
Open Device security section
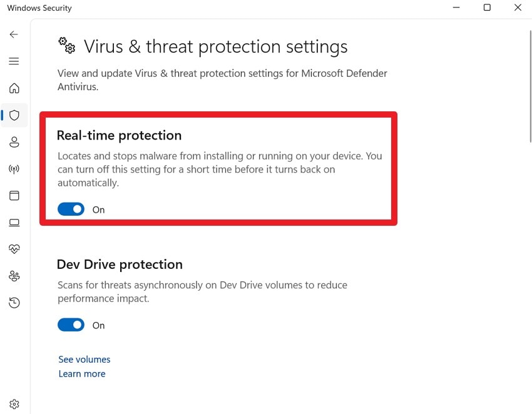tap(14, 222)
